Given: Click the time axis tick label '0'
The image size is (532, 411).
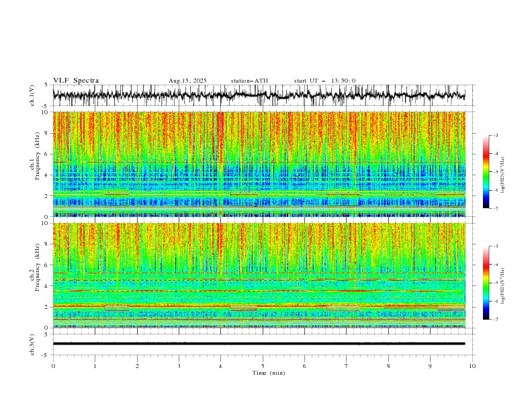Looking at the screenshot, I should [x=53, y=366].
